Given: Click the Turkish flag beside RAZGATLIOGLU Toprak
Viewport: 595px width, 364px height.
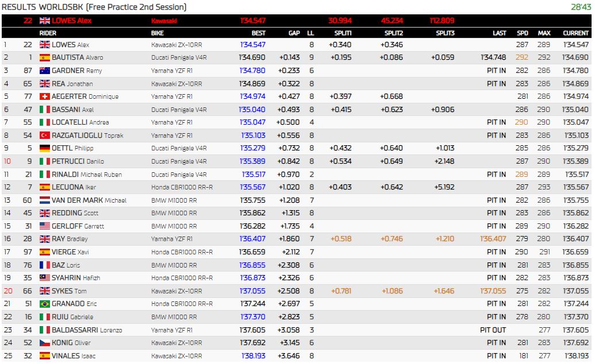Looking at the screenshot, I should coord(45,135).
